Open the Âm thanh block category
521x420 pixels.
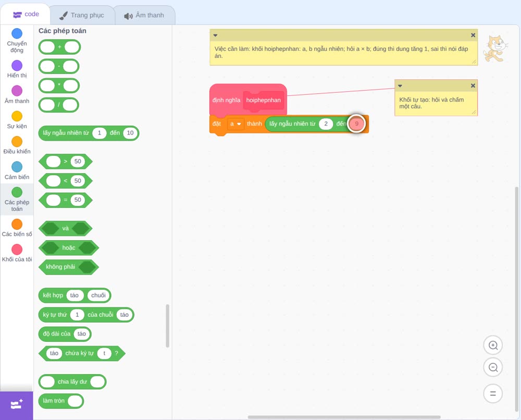coord(17,95)
